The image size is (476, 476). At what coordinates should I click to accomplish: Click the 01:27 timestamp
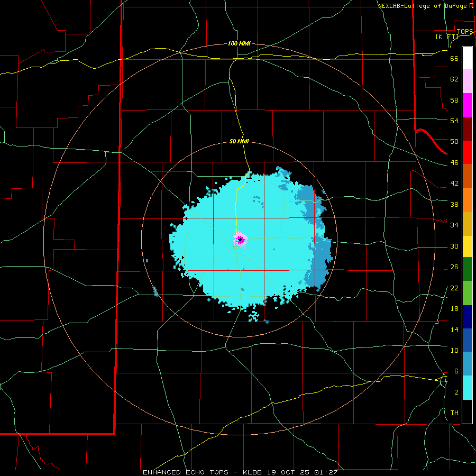click(326, 472)
